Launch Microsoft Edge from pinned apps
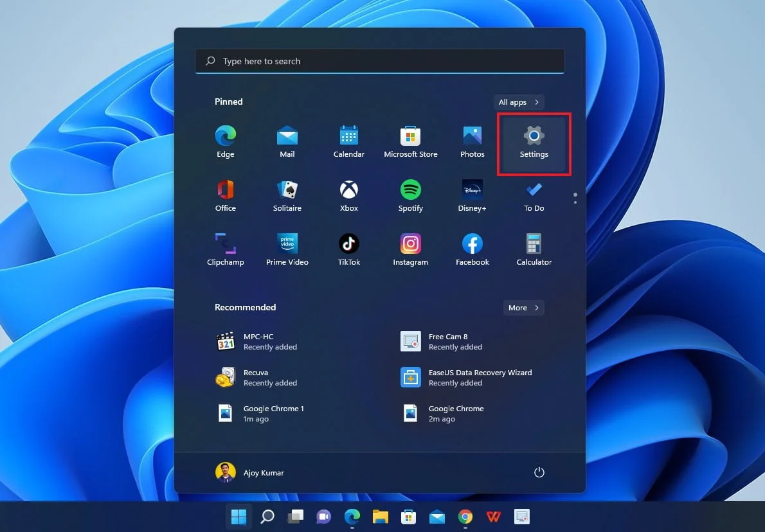 pos(225,142)
